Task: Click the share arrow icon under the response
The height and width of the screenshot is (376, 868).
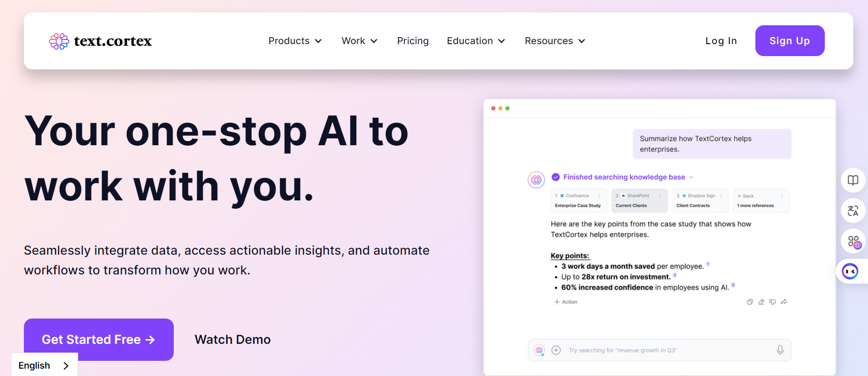Action: 784,302
